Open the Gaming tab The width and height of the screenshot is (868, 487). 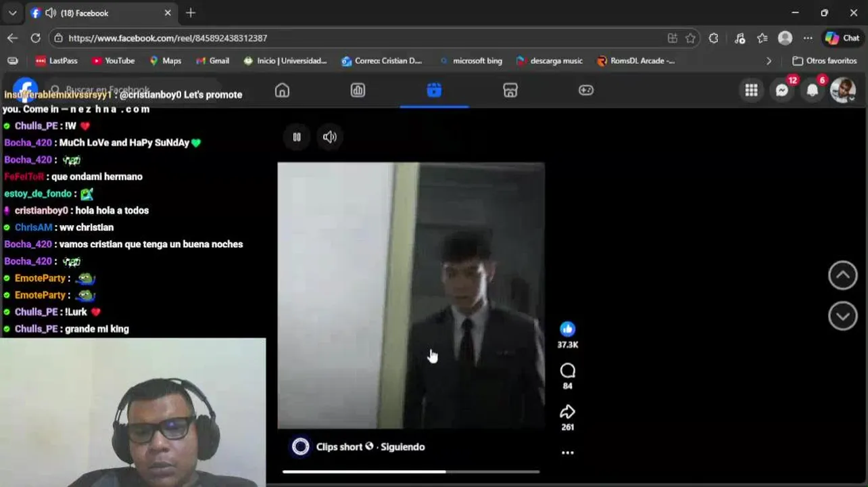click(586, 90)
